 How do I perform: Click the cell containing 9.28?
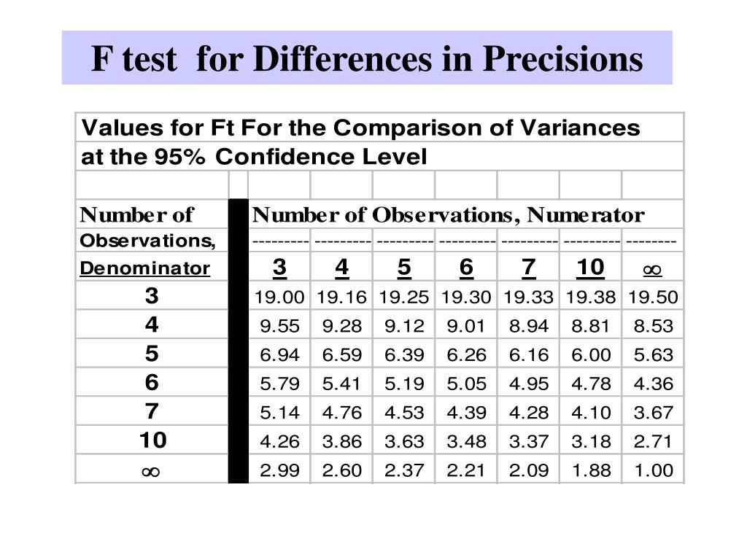(x=341, y=326)
